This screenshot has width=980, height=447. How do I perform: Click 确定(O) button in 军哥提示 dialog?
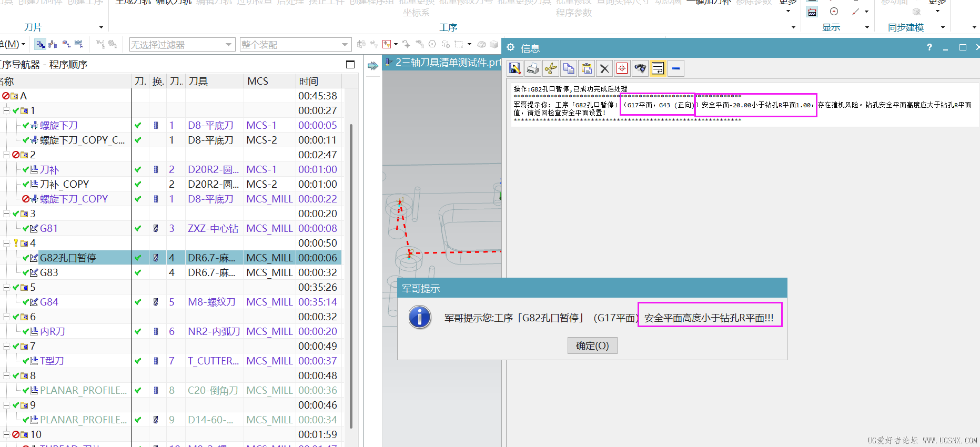coord(592,346)
